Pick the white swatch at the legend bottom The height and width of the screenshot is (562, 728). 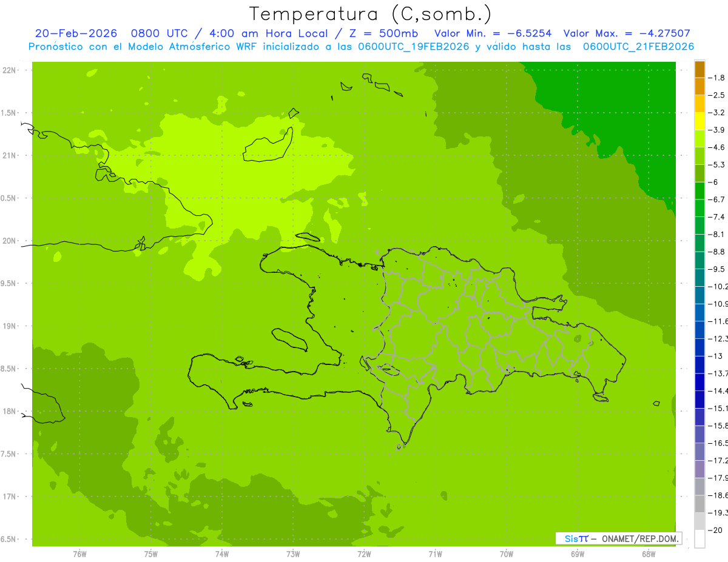pos(700,539)
